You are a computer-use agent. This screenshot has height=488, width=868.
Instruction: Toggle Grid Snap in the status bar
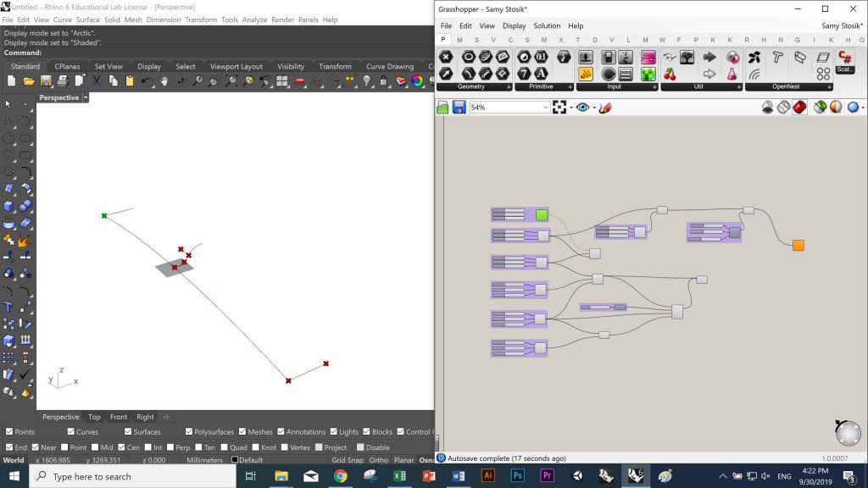click(x=348, y=460)
